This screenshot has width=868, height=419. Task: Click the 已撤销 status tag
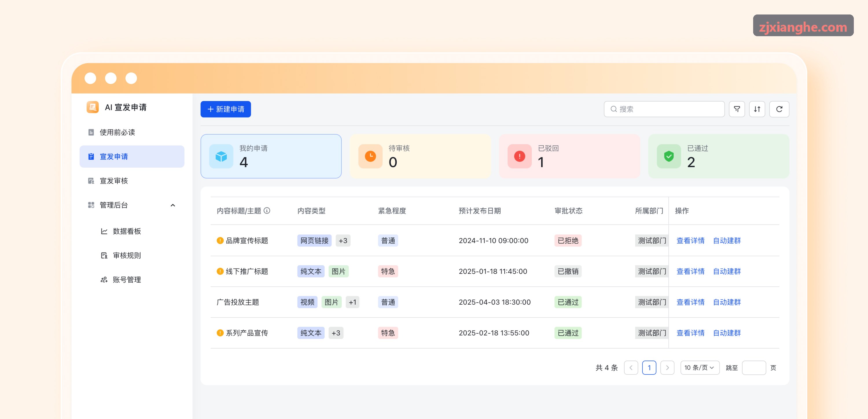[568, 271]
